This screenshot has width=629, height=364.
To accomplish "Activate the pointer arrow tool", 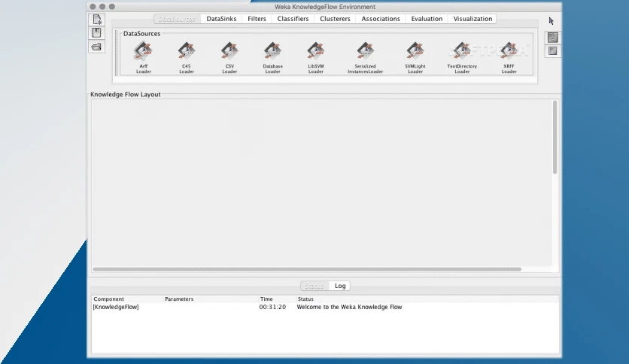I will point(552,21).
